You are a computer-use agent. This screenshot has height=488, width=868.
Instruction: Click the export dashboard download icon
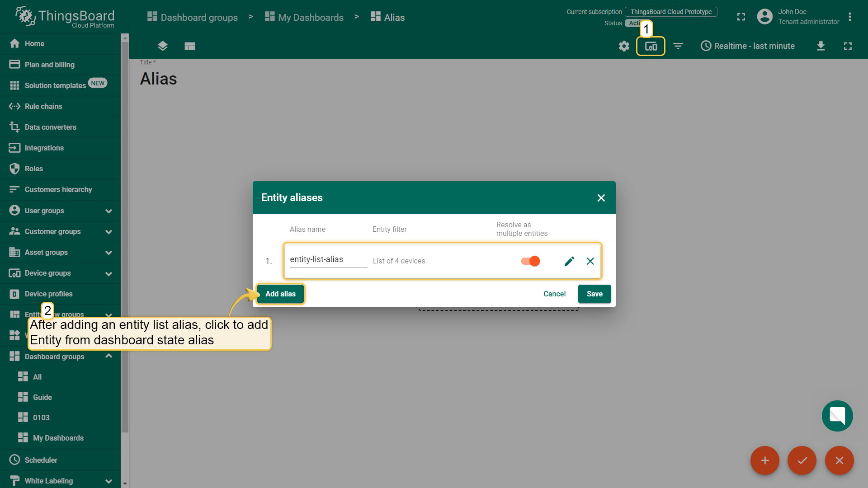coord(821,46)
